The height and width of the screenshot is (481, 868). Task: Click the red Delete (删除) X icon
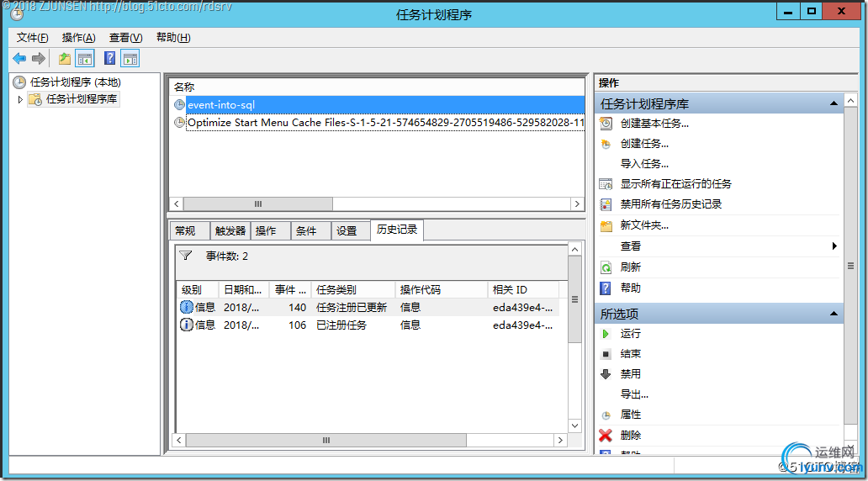[606, 436]
